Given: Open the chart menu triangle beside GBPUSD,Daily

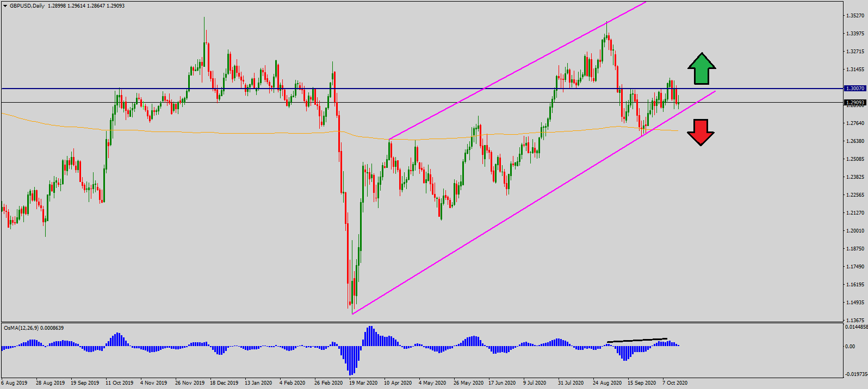Looking at the screenshot, I should (x=5, y=6).
